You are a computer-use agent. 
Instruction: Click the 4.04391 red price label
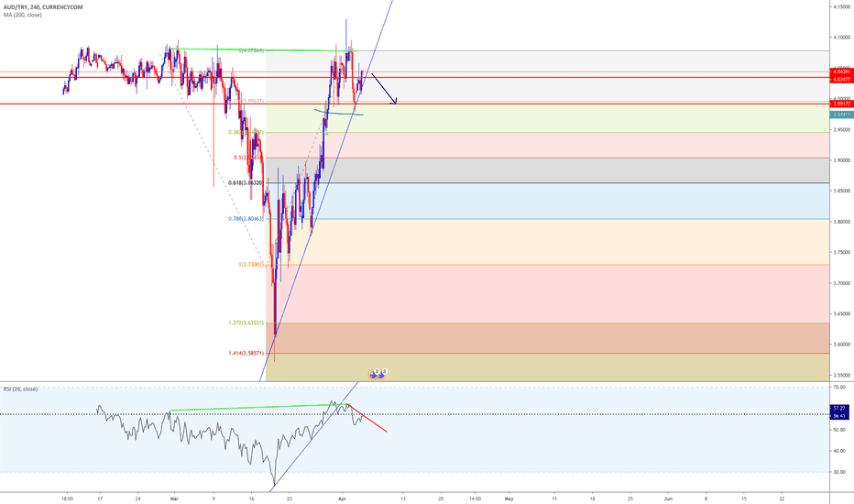click(840, 71)
